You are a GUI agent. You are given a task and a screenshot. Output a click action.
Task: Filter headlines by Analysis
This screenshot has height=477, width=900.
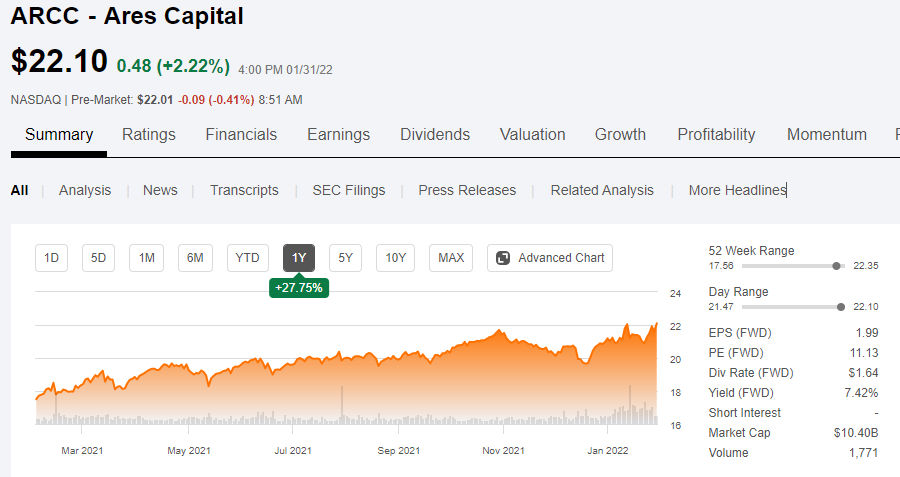(x=85, y=190)
